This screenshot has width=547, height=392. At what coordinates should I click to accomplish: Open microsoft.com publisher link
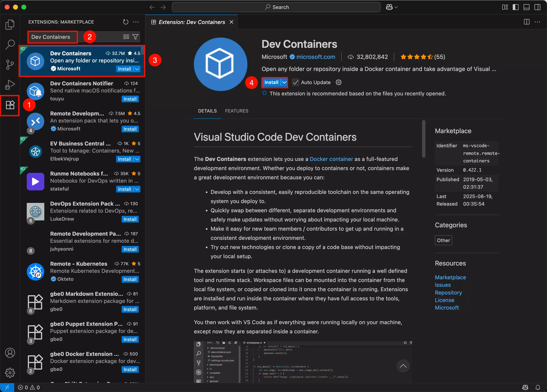(316, 57)
